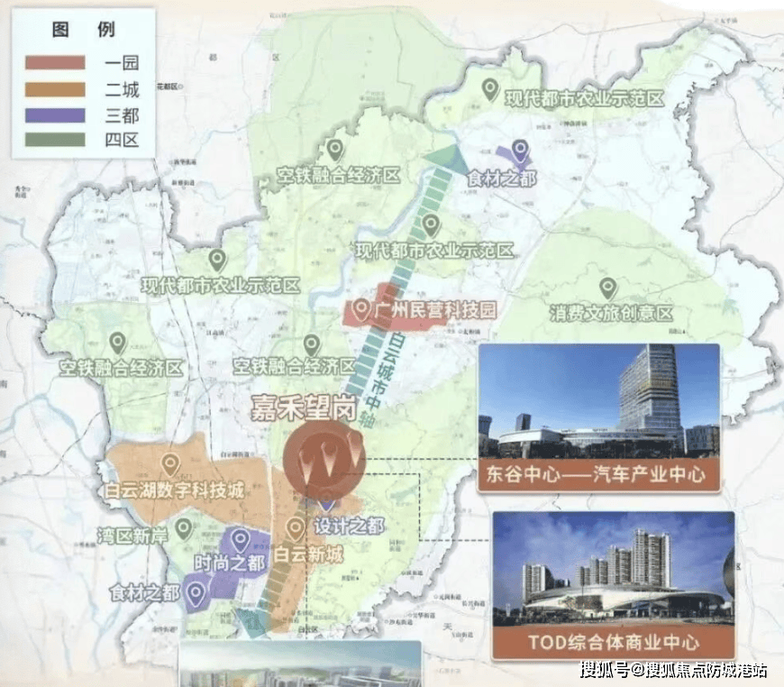Click the purple 三都 legend swatch

(55, 114)
